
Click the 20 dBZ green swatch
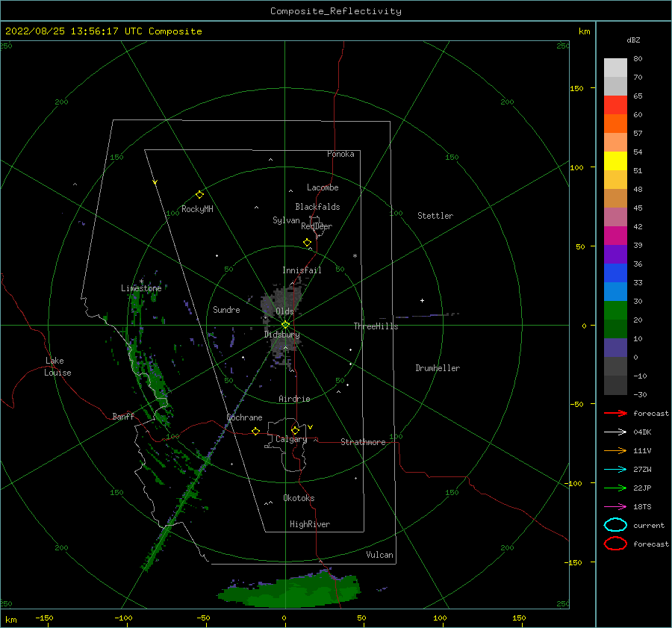615,311
